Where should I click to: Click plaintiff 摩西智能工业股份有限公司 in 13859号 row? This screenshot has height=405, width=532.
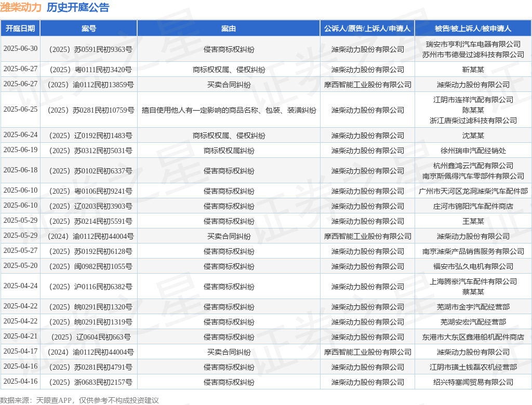click(x=367, y=85)
